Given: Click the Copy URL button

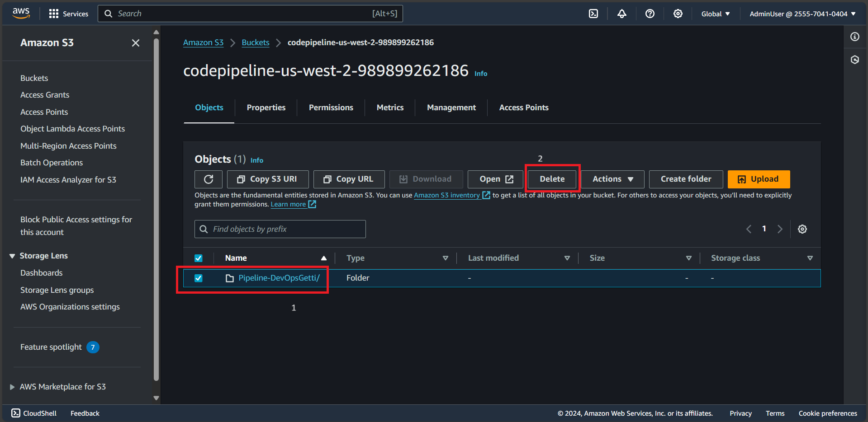Looking at the screenshot, I should click(x=349, y=179).
